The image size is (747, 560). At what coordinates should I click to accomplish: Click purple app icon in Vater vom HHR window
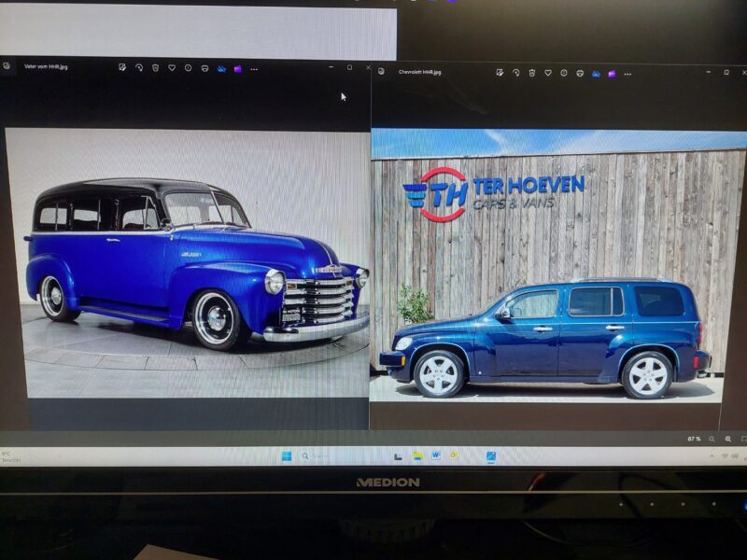click(x=238, y=69)
